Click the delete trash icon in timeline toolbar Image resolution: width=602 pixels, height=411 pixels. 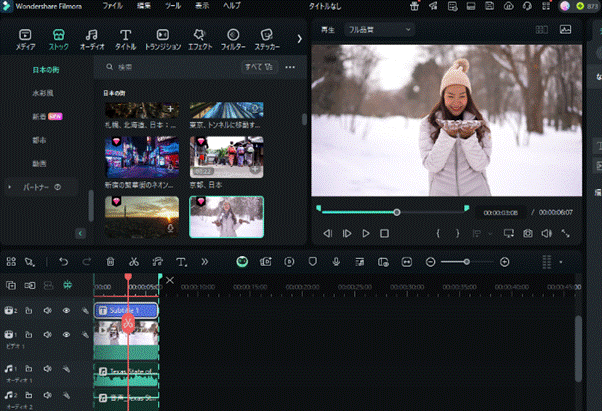tap(110, 261)
